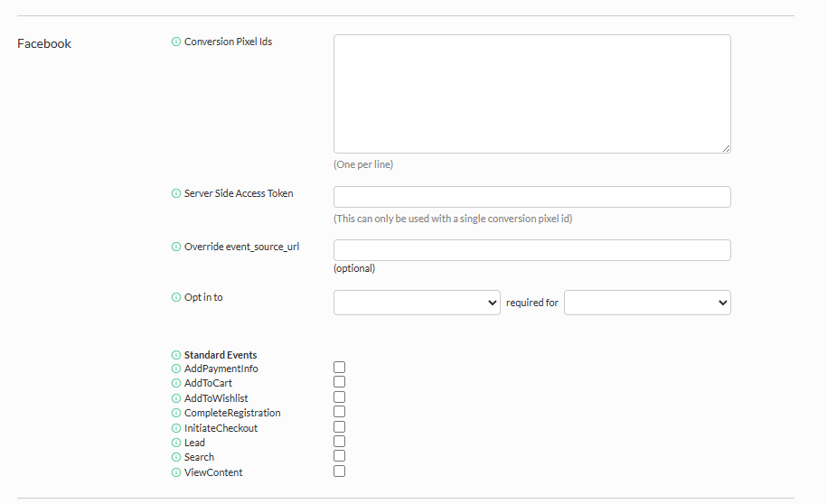The height and width of the screenshot is (504, 827).
Task: Click the AddToWishlist label text
Action: (216, 398)
